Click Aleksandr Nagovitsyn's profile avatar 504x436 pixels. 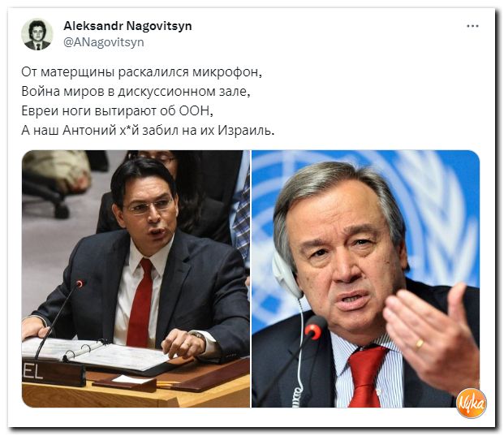click(x=37, y=34)
